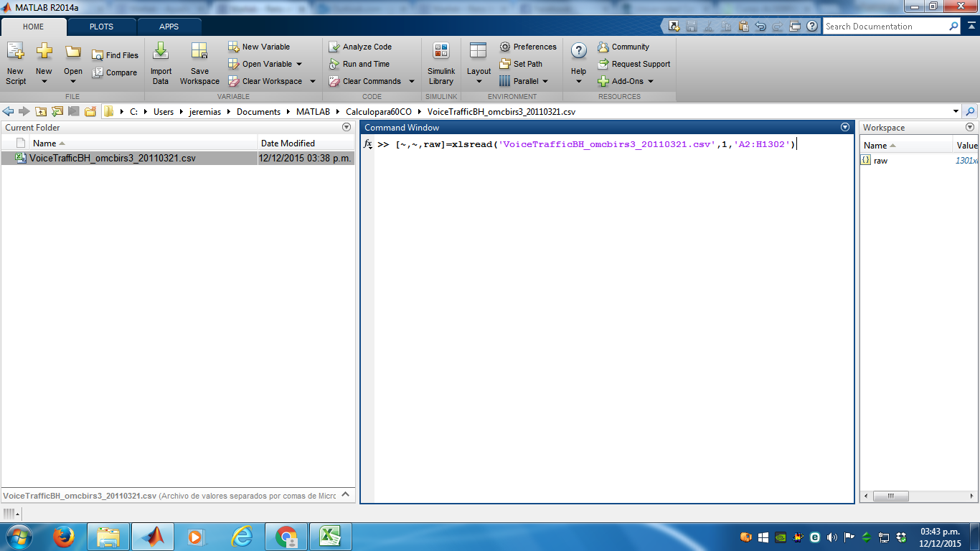Open Chrome from the taskbar
Screen dimensions: 980x551
(286, 537)
